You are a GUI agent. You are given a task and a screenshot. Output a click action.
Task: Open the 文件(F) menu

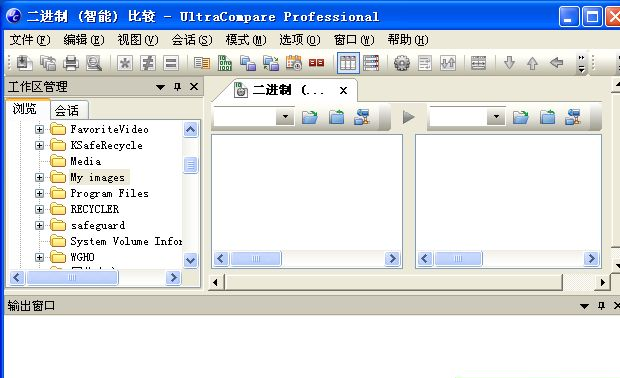(x=30, y=40)
